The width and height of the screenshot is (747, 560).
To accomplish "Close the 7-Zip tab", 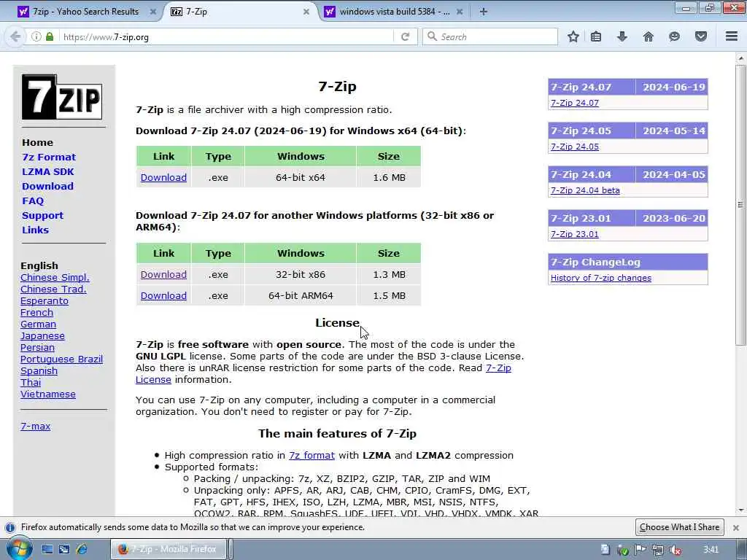I will coord(306,12).
